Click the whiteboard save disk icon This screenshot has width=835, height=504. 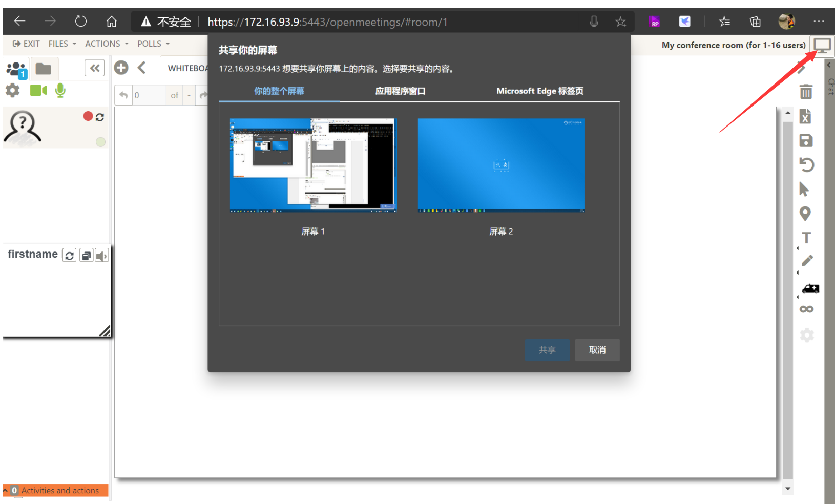(x=806, y=140)
